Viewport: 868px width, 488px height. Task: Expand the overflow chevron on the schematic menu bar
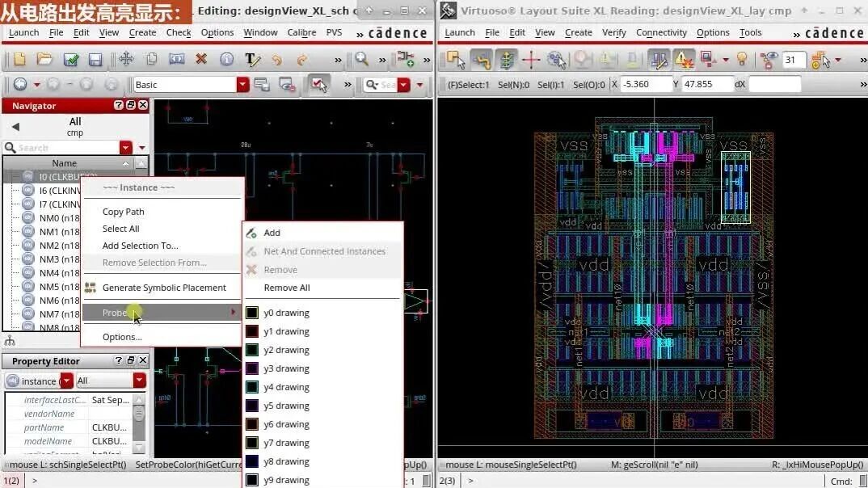click(x=360, y=34)
